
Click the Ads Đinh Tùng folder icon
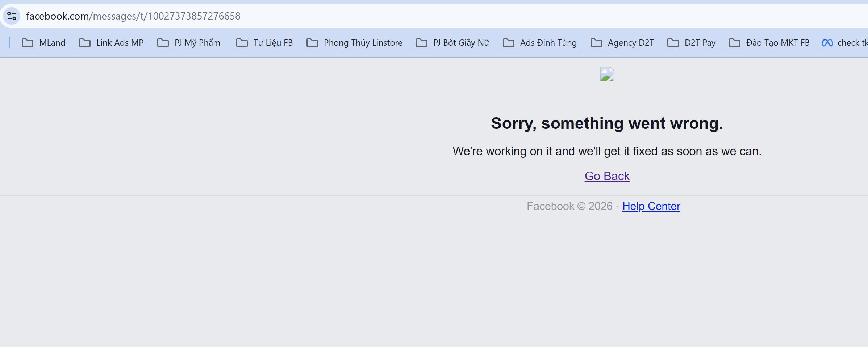[509, 43]
